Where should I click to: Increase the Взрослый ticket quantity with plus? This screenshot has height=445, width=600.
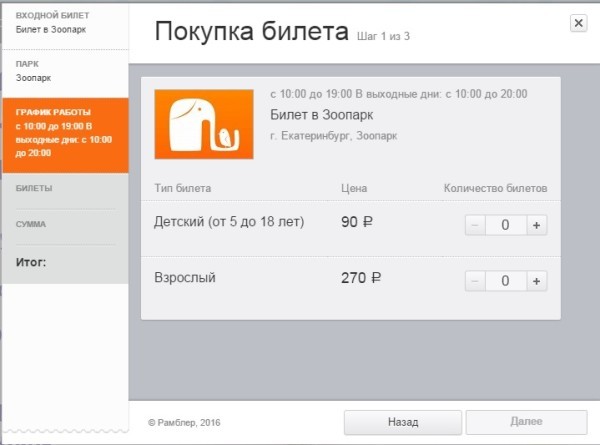point(536,281)
